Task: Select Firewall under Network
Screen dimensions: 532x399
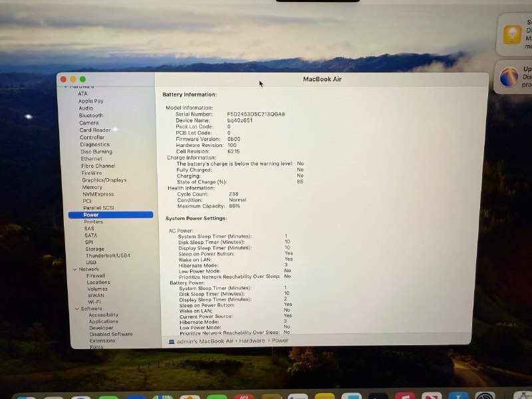Action: (96, 275)
